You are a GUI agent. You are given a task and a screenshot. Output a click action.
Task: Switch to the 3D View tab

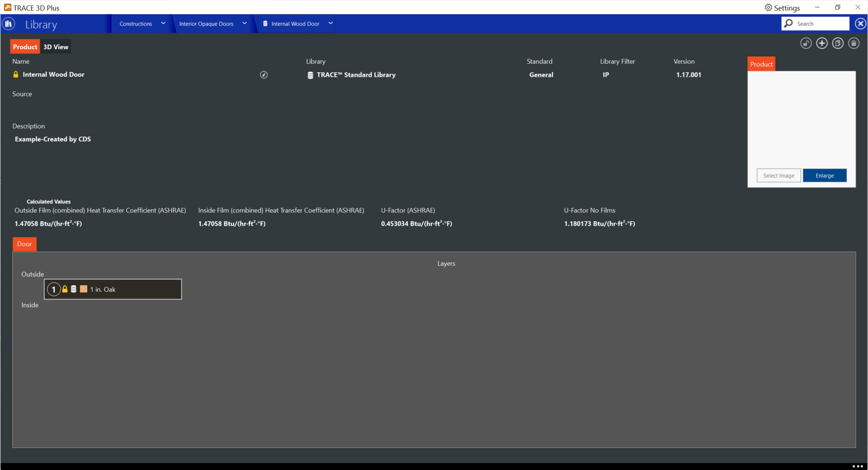[56, 47]
